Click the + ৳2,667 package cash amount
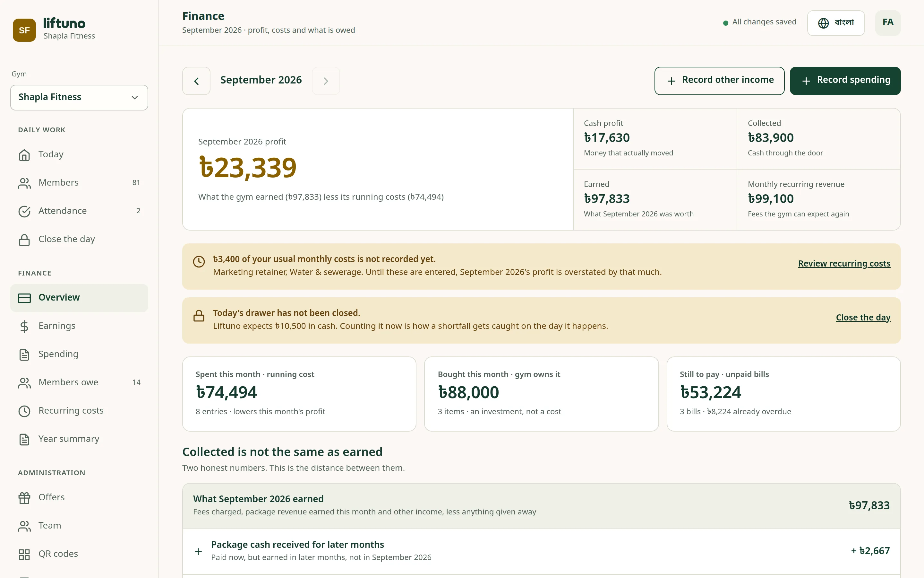Screen dimensions: 924x578 (x=870, y=551)
